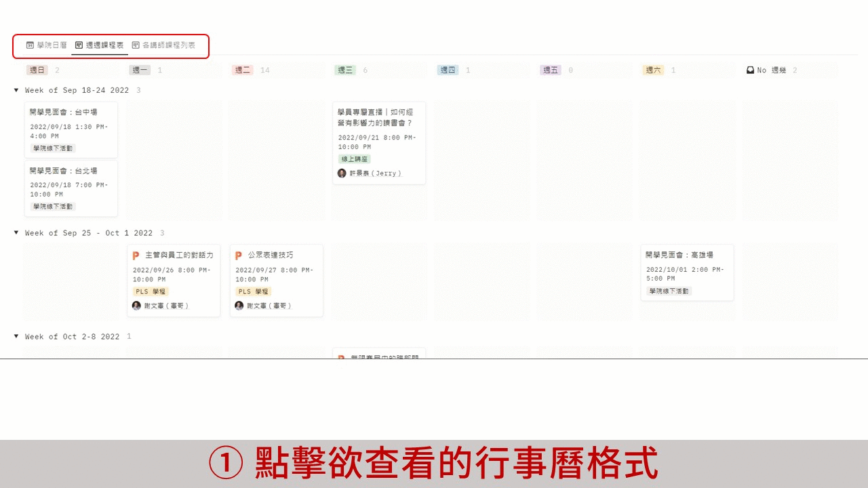This screenshot has height=488, width=868.
Task: Click the 學院線下活動 tag on 高雄場 card
Action: pyautogui.click(x=669, y=291)
